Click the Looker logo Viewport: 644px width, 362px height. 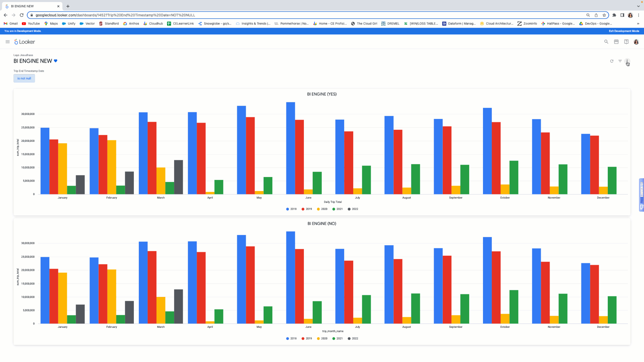[x=24, y=42]
